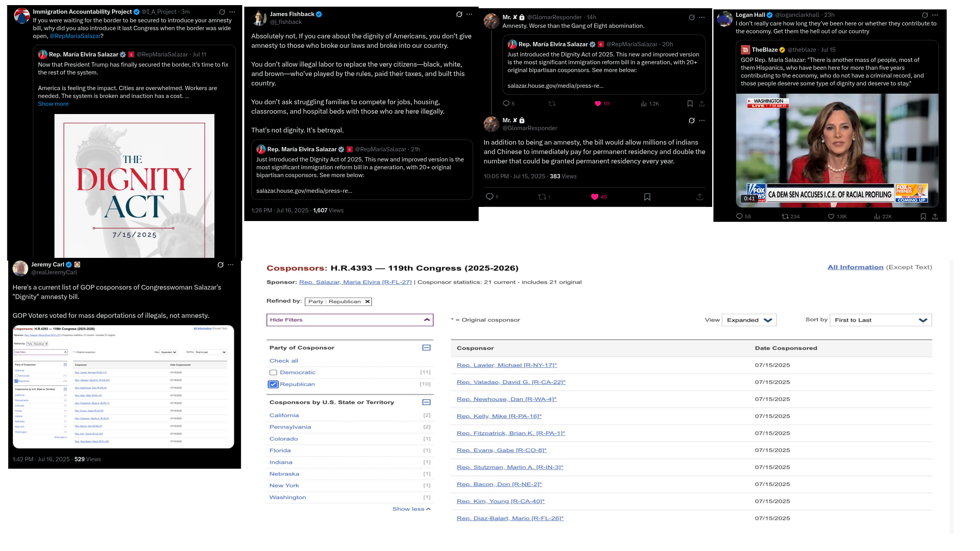The height and width of the screenshot is (551, 980).
Task: Remove the Party: Republican filter tag
Action: pos(367,302)
